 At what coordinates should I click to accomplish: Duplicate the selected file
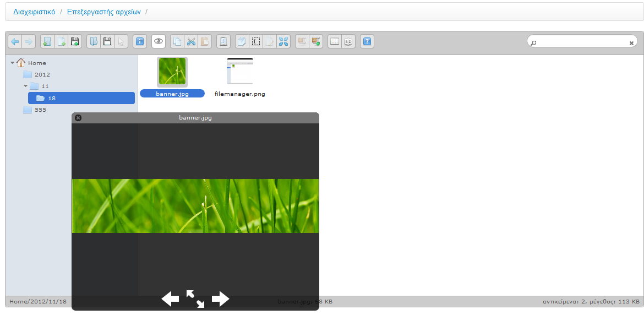point(241,41)
